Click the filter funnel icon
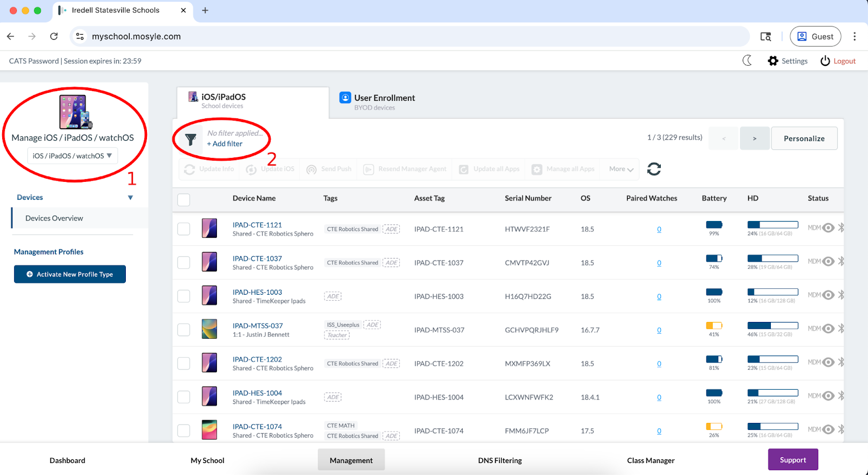The height and width of the screenshot is (475, 868). 190,140
